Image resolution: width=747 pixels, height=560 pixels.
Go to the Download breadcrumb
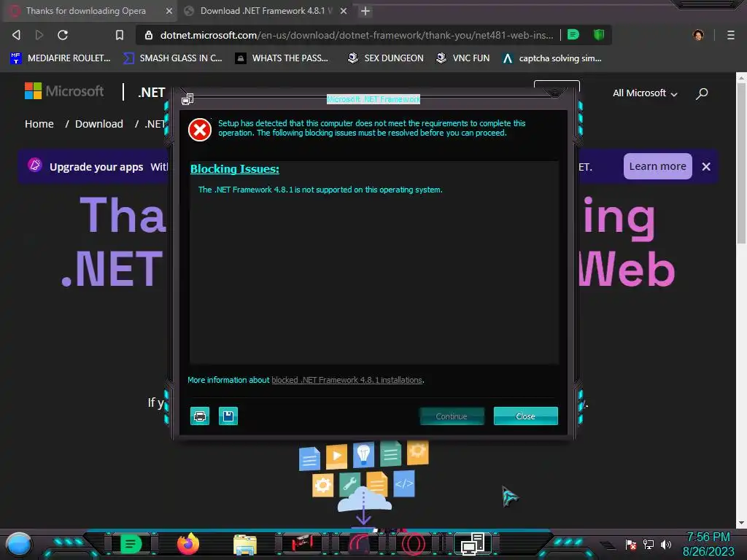(x=99, y=124)
